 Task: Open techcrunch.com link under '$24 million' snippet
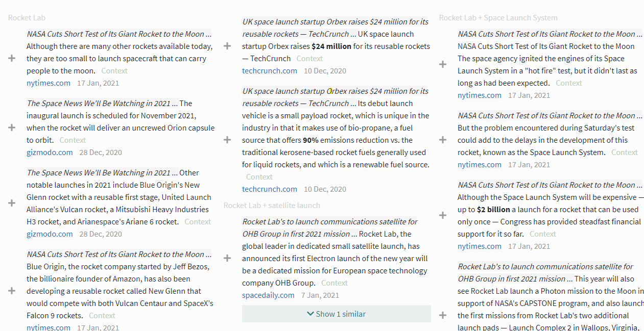pos(270,71)
